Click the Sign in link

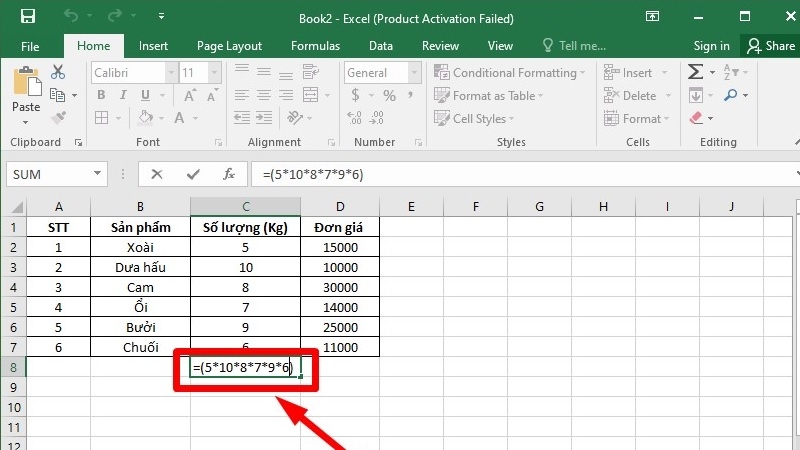[711, 46]
